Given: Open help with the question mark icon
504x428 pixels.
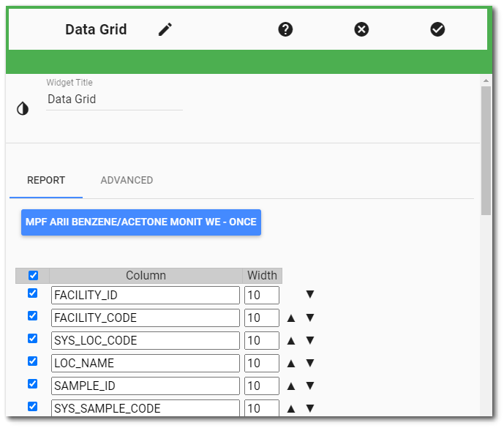Looking at the screenshot, I should point(285,29).
